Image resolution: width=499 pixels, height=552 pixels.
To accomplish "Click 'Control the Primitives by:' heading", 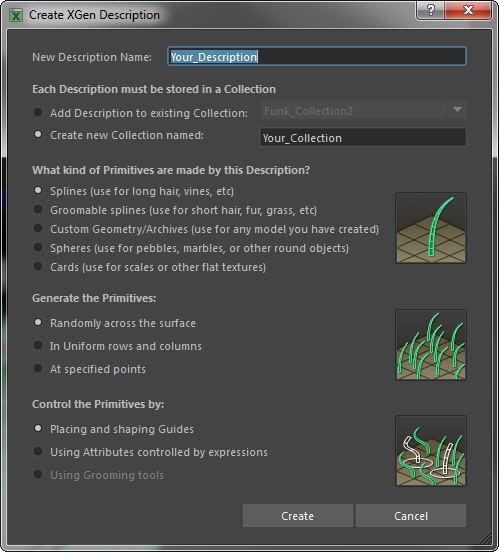I will [x=98, y=404].
